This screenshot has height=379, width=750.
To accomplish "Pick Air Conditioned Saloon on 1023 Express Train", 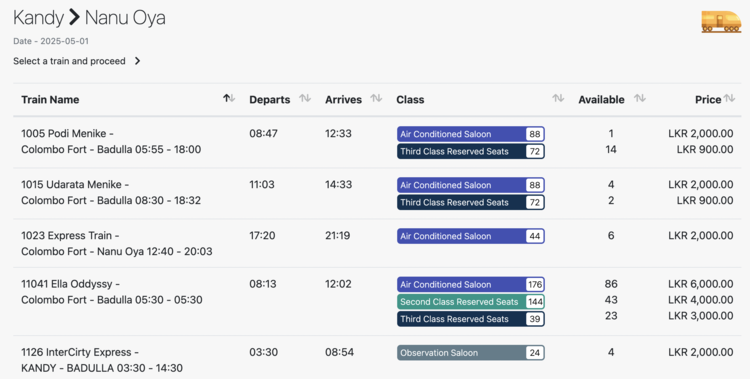I will click(471, 236).
